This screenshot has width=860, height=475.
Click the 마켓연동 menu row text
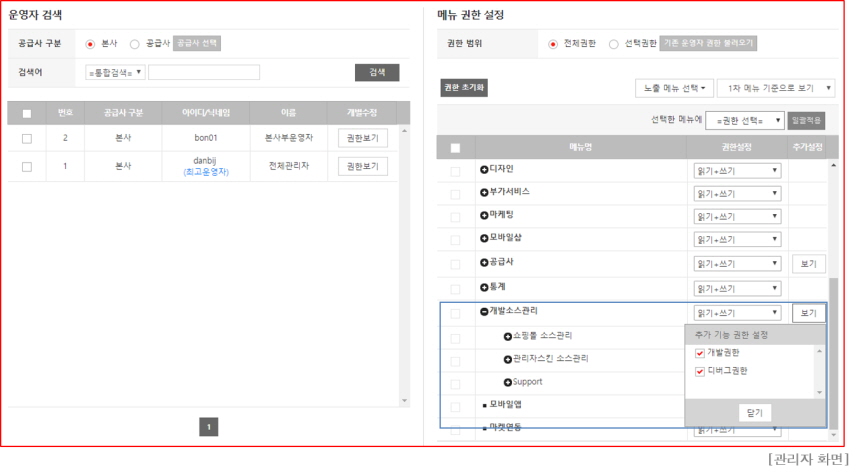506,427
